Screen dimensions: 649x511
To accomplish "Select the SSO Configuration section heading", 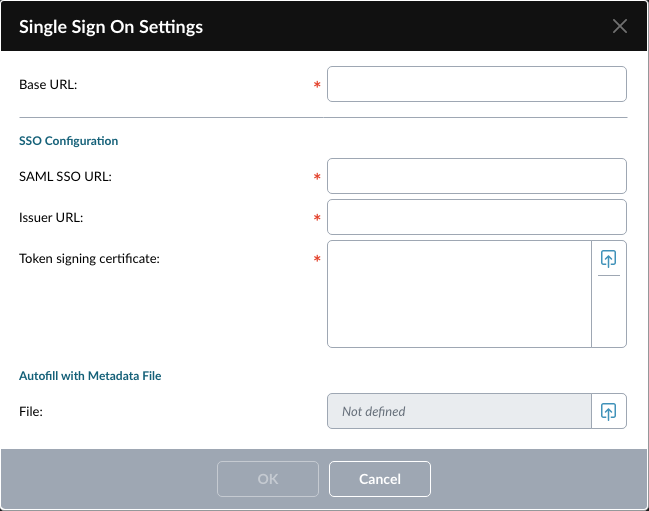I will coord(69,141).
